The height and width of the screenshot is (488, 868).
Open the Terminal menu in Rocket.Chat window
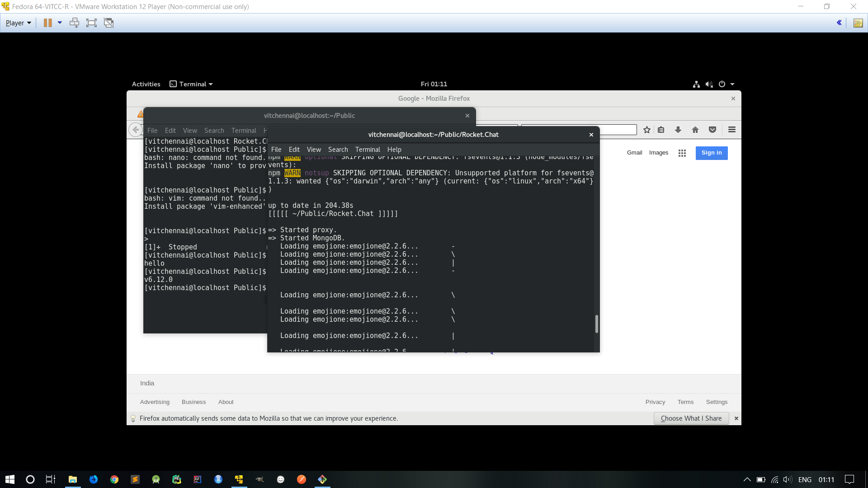[x=367, y=150]
